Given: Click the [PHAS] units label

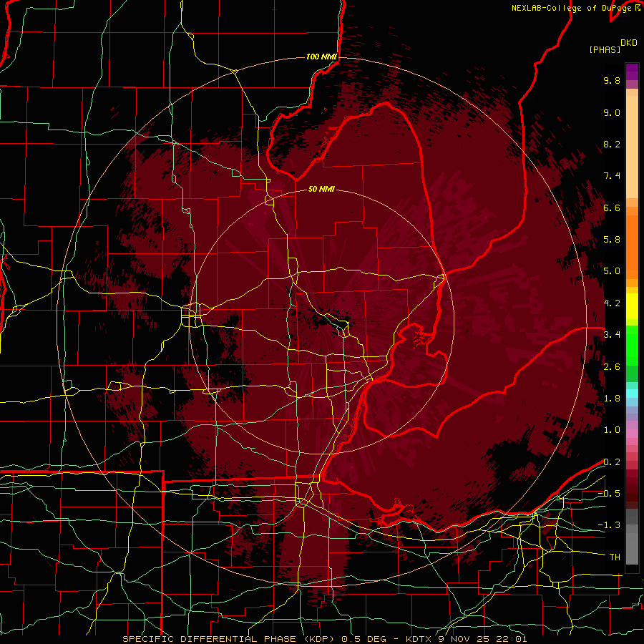Looking at the screenshot, I should [605, 50].
